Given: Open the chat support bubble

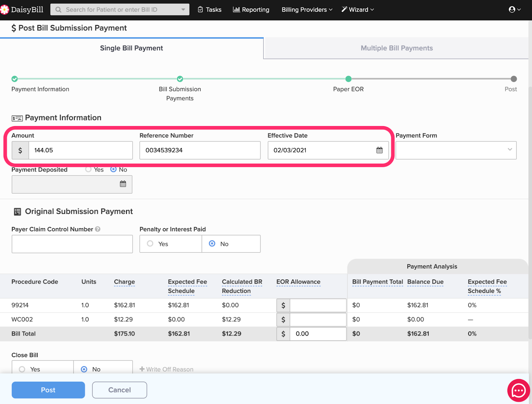Looking at the screenshot, I should (x=518, y=390).
